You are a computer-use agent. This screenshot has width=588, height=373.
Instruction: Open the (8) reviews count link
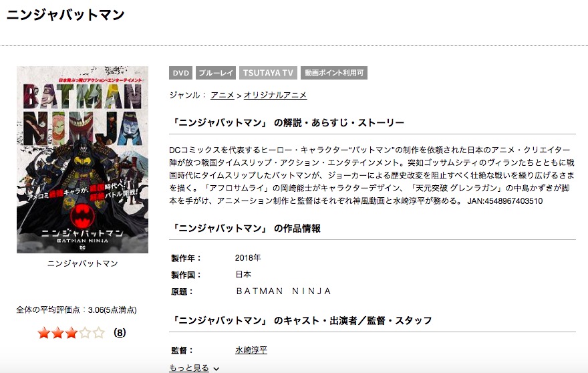(x=120, y=333)
